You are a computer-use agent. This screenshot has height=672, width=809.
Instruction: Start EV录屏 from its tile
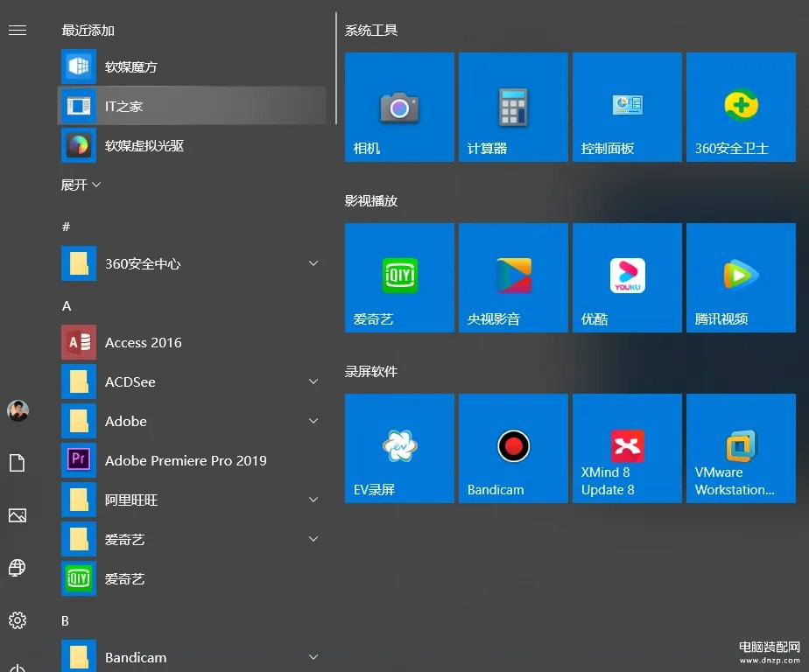[x=399, y=447]
